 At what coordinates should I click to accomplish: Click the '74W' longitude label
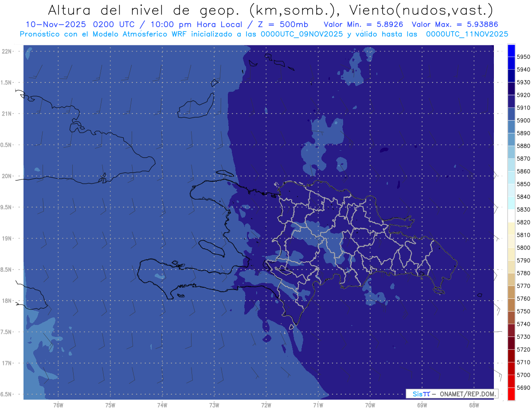[162, 405]
